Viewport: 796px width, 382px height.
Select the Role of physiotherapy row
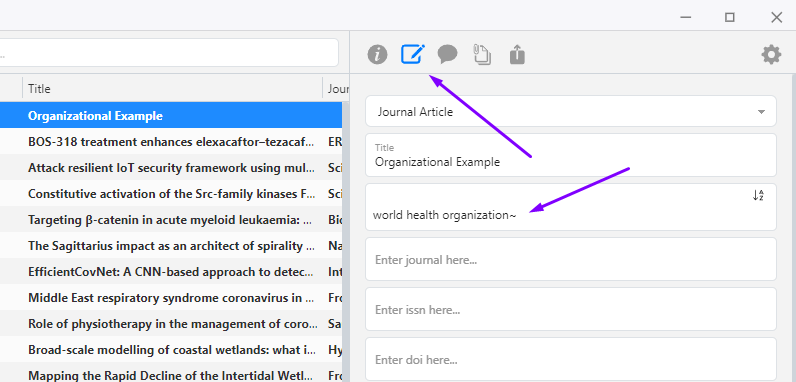[171, 323]
